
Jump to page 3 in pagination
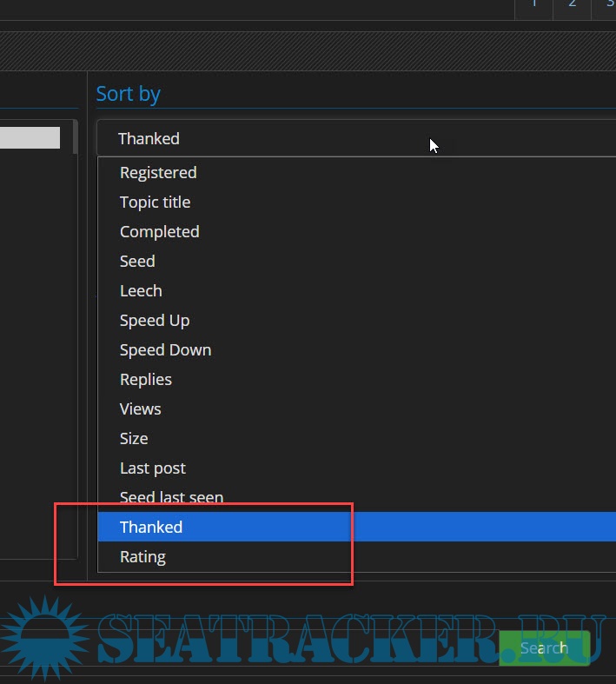[608, 6]
